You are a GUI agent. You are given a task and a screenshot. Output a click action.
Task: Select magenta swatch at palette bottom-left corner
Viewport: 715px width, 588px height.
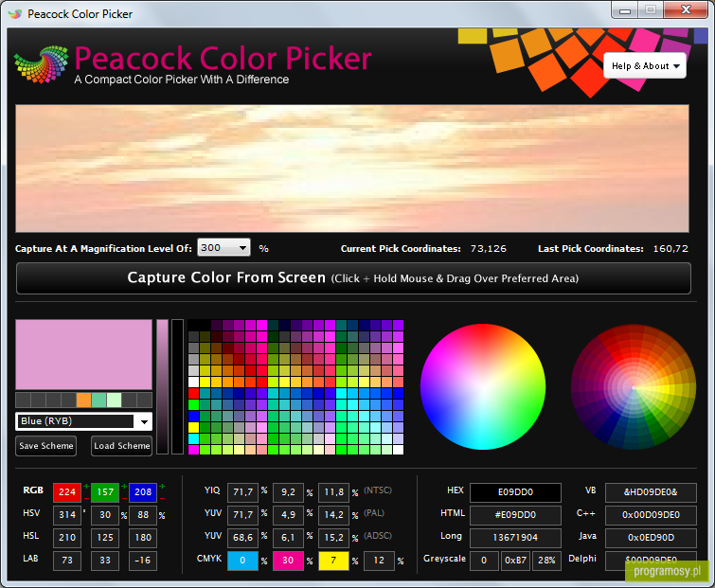pyautogui.click(x=193, y=450)
